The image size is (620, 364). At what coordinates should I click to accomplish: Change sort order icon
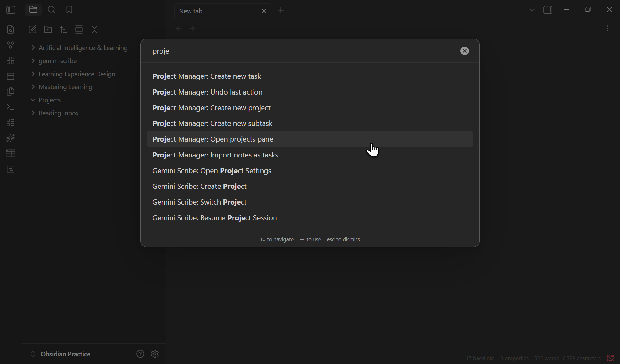[64, 30]
